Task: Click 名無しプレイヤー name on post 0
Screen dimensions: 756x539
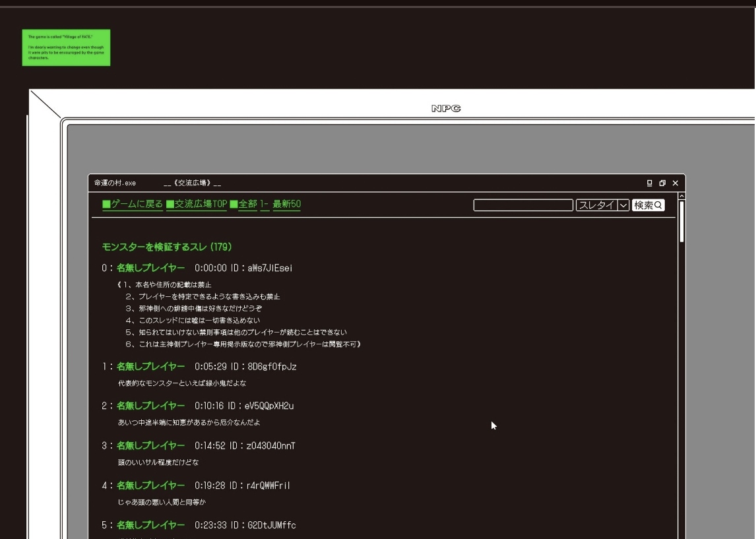Action: [150, 268]
